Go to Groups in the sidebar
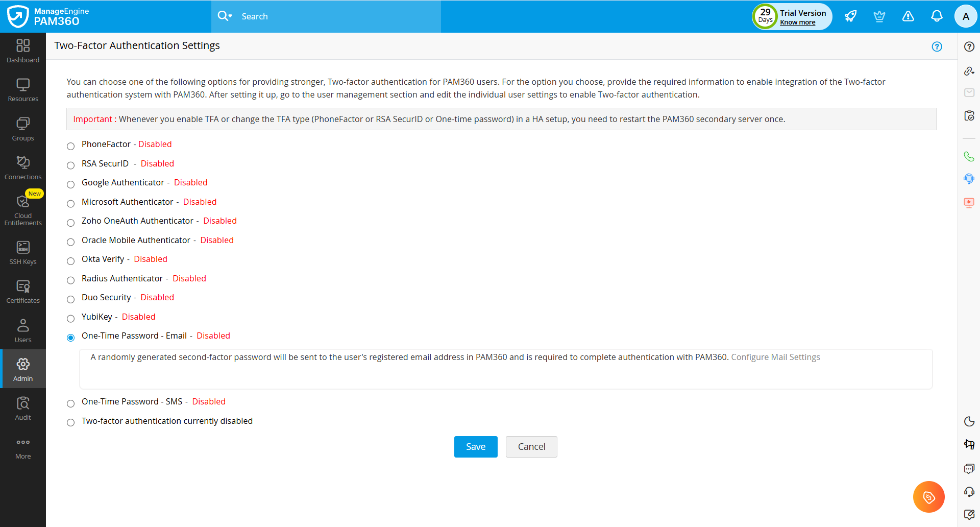The height and width of the screenshot is (527, 980). coord(23,129)
